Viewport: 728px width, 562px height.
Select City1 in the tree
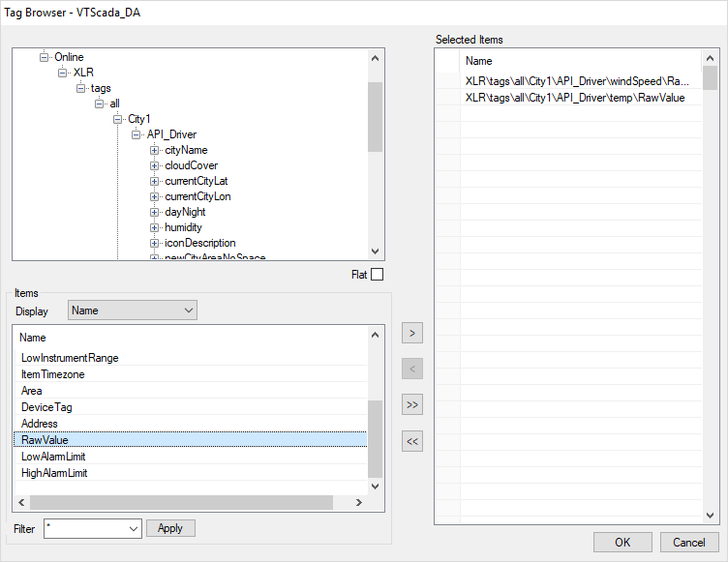[x=139, y=119]
